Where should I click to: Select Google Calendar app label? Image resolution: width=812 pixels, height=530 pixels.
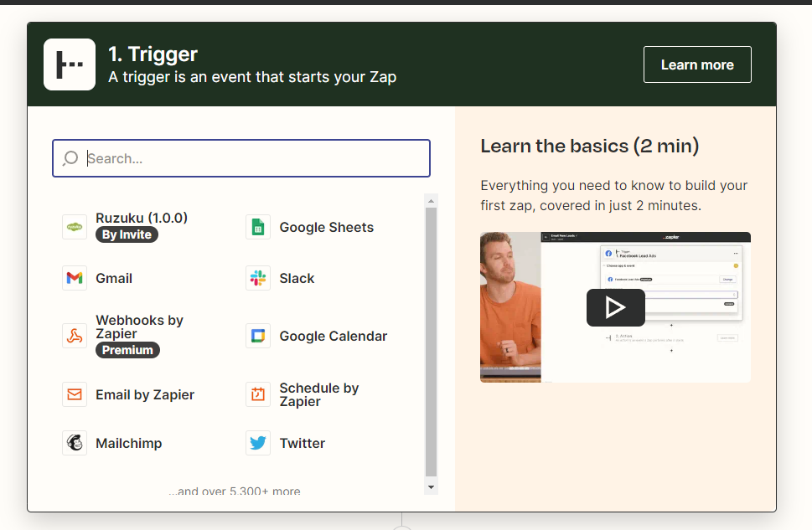[333, 337]
